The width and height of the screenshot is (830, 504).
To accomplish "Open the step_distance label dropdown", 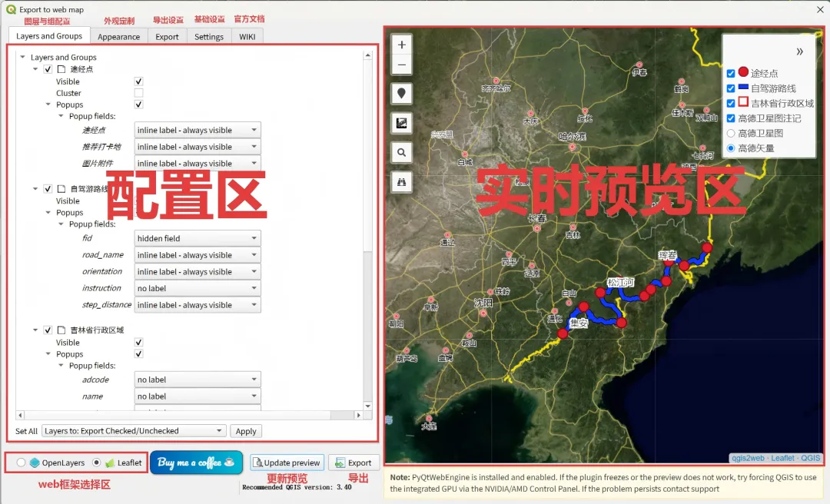I will tap(198, 306).
